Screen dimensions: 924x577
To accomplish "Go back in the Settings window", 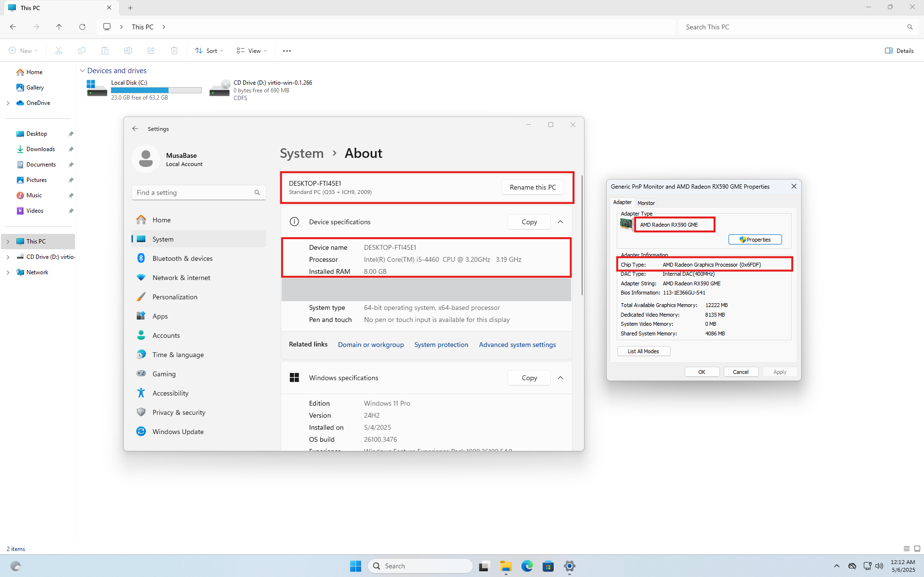I will click(x=135, y=128).
